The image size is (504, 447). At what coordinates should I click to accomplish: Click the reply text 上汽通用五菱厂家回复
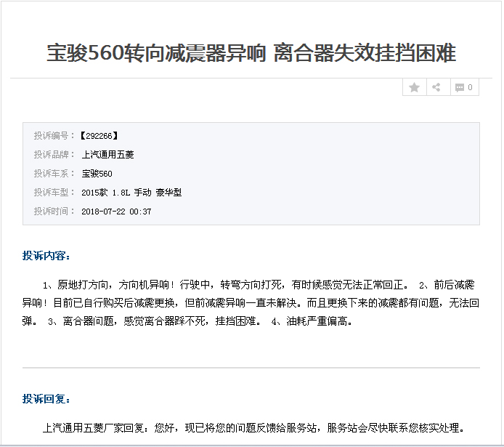point(93,427)
